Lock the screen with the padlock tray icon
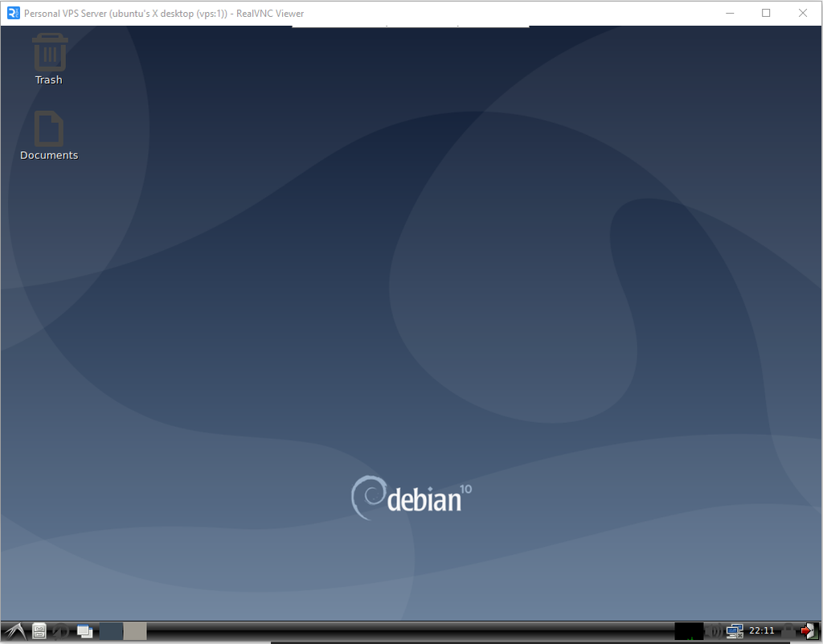This screenshot has width=823, height=644. 788,631
